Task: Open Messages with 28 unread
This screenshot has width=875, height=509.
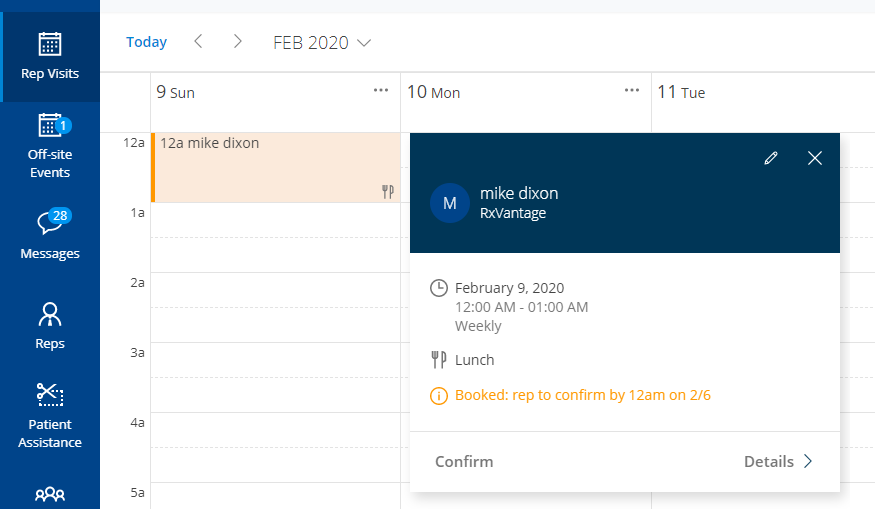Action: (x=49, y=235)
